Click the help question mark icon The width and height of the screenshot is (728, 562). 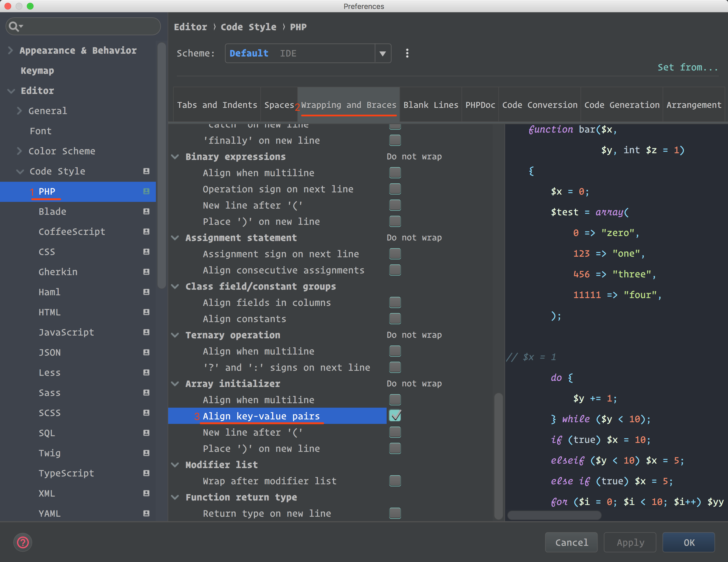23,542
